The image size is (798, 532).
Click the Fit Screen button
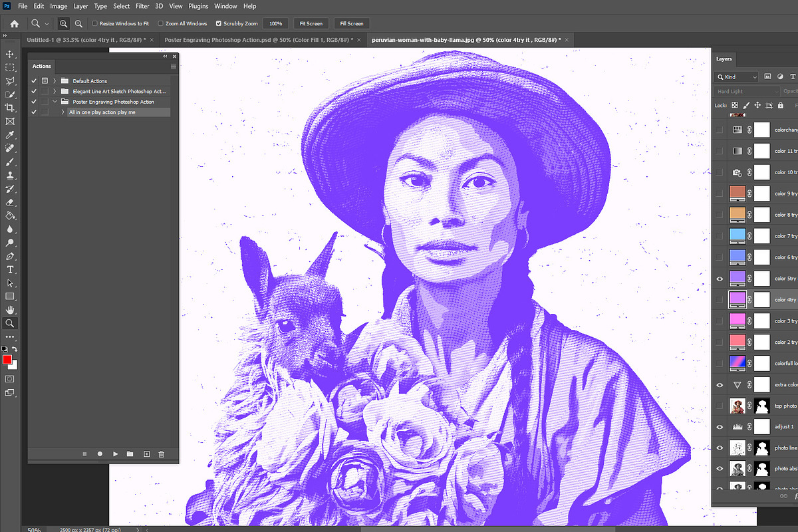(311, 23)
